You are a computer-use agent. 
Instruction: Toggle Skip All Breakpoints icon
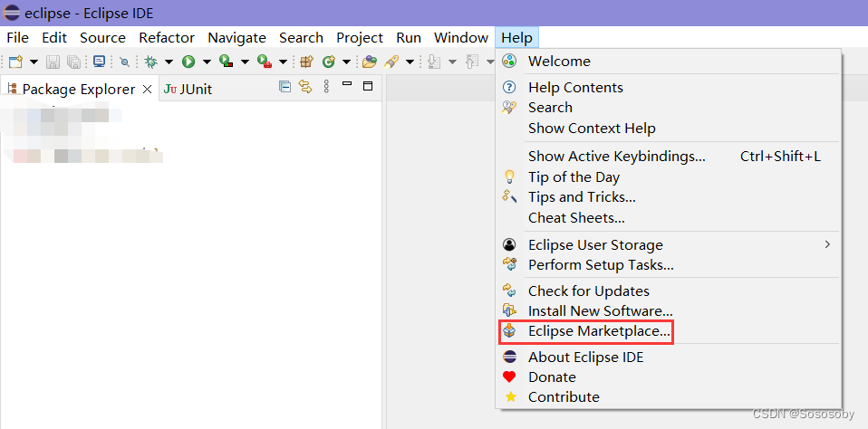coord(124,62)
